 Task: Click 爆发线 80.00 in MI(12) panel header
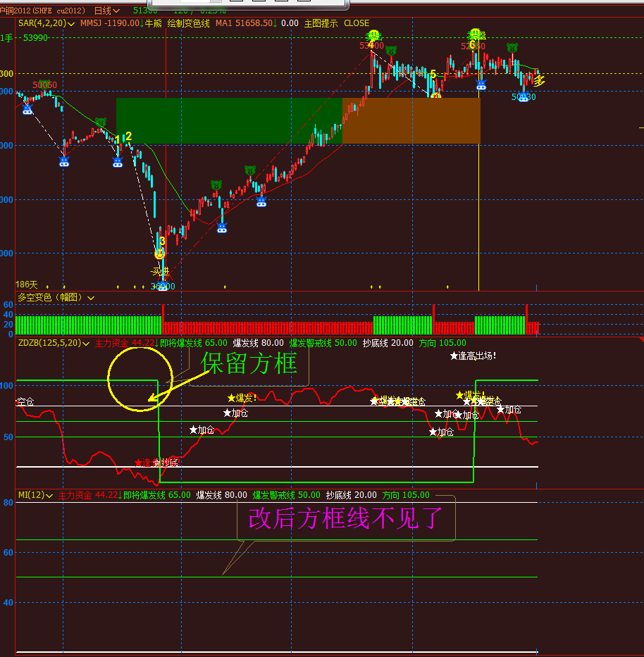point(222,495)
